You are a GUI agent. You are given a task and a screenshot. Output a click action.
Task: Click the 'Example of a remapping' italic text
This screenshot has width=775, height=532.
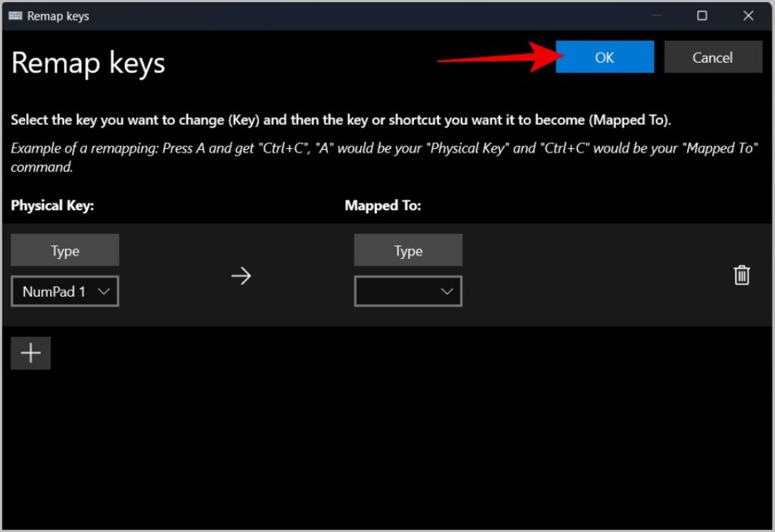click(x=384, y=157)
